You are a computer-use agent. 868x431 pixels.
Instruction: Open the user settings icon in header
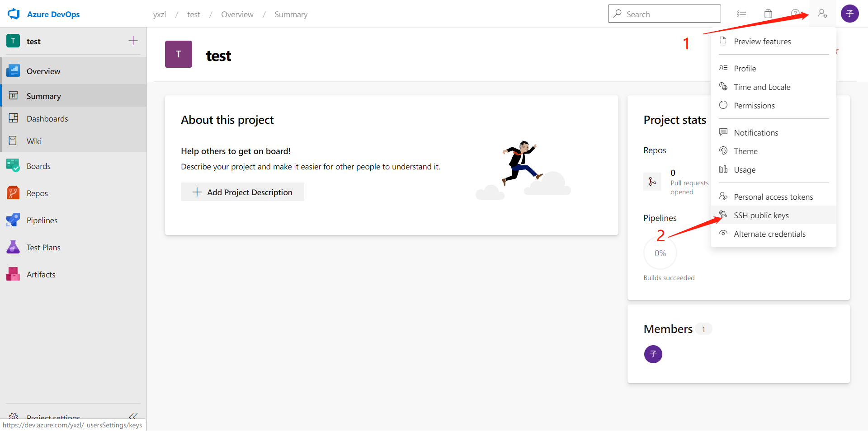point(822,14)
